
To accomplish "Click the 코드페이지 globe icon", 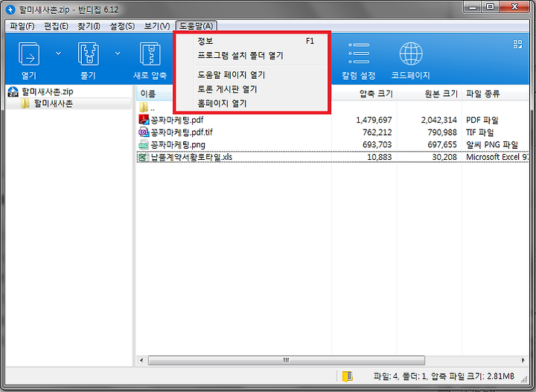I will click(x=410, y=54).
